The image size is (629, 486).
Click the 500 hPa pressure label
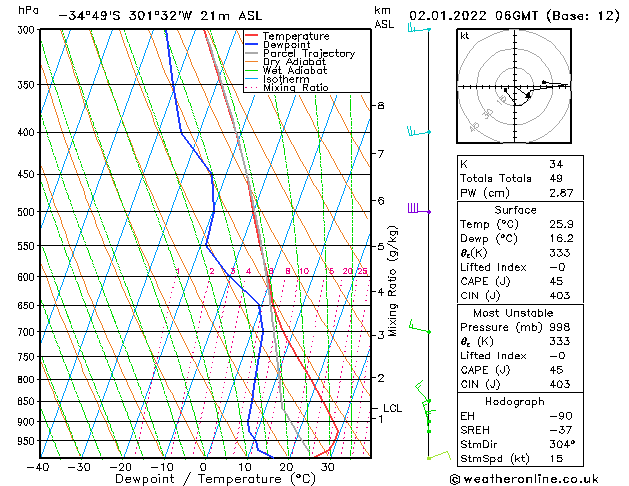tap(28, 212)
